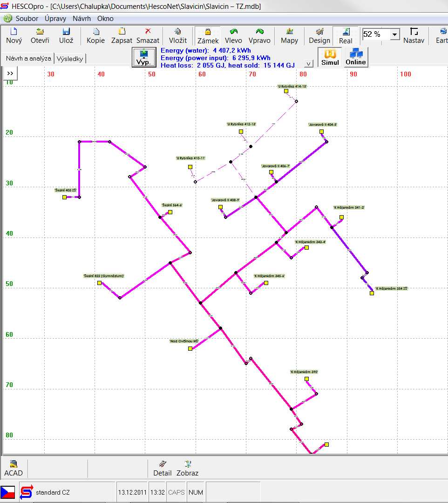The width and height of the screenshot is (448, 503).
Task: Select the 'Nad Ovčírnou MŠ' node
Action: coord(190,348)
